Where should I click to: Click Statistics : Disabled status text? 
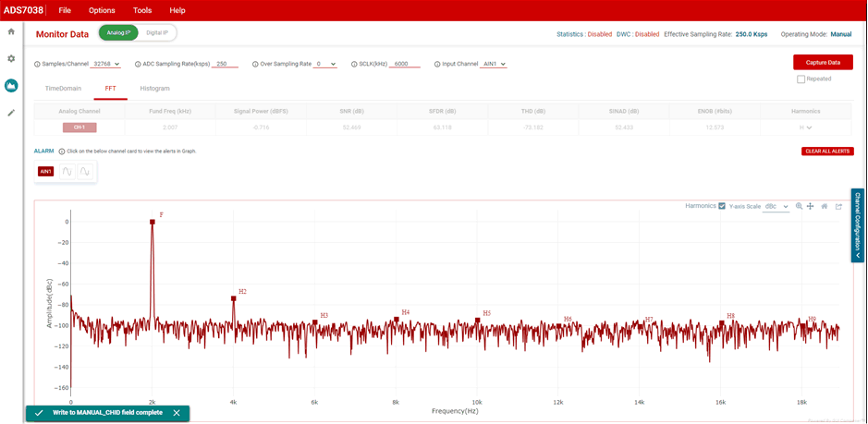[584, 34]
